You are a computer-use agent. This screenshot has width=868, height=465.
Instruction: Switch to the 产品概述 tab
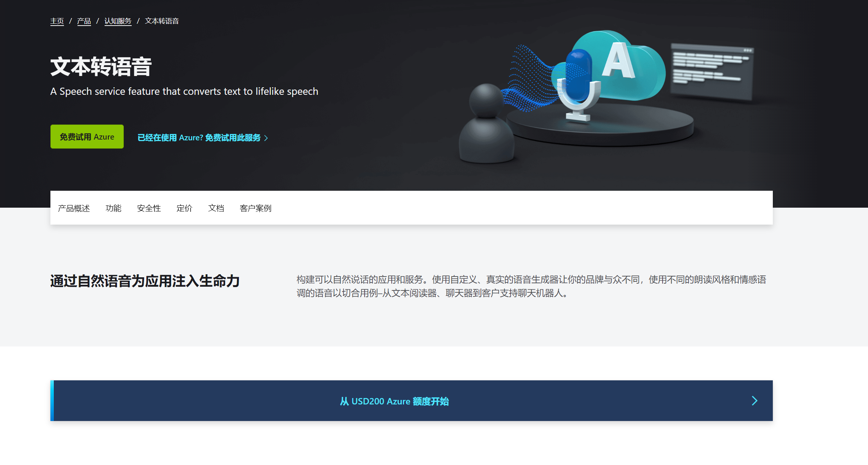point(74,208)
